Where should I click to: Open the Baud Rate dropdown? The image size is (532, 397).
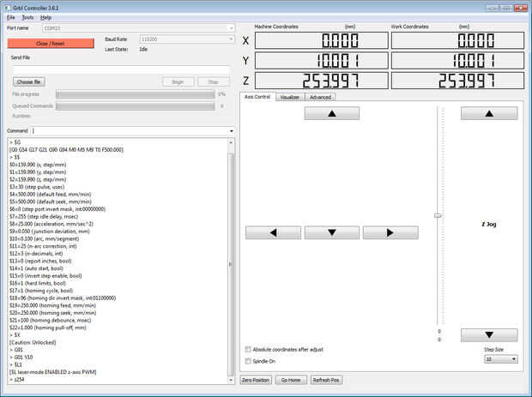[187, 39]
